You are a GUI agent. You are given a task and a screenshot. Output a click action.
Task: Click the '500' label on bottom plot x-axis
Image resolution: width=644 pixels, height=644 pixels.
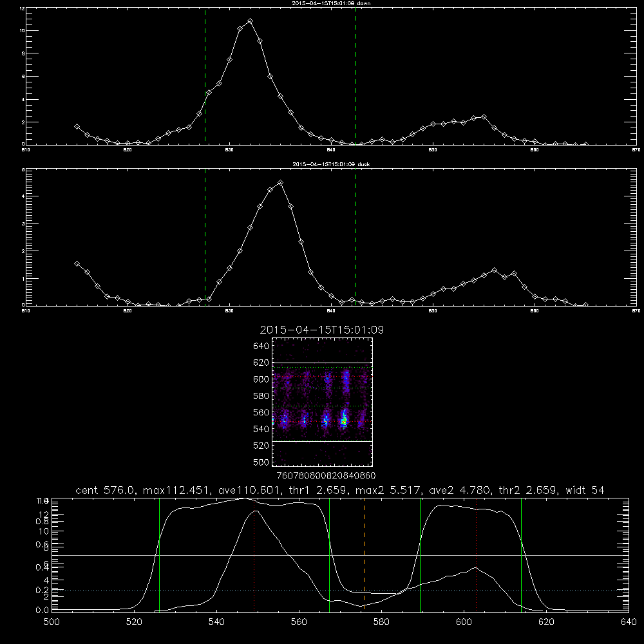coord(52,622)
